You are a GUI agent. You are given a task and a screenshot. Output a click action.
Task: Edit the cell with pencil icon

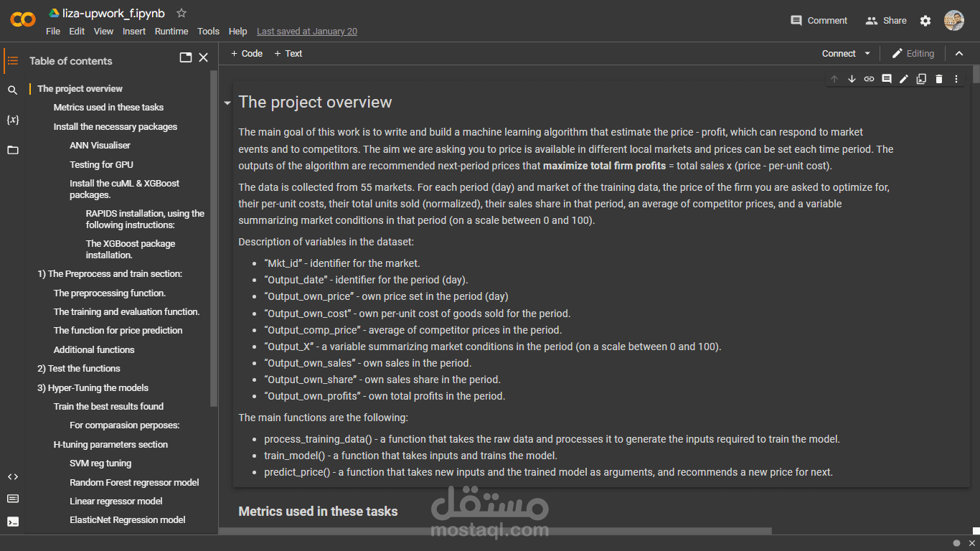pyautogui.click(x=904, y=79)
